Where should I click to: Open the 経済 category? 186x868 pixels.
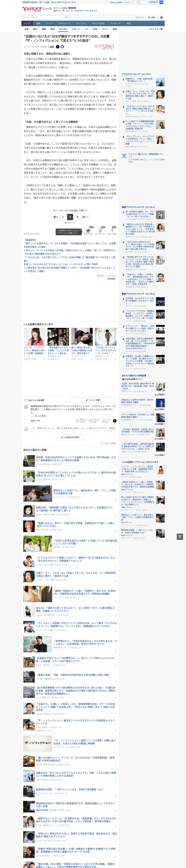tap(52, 29)
